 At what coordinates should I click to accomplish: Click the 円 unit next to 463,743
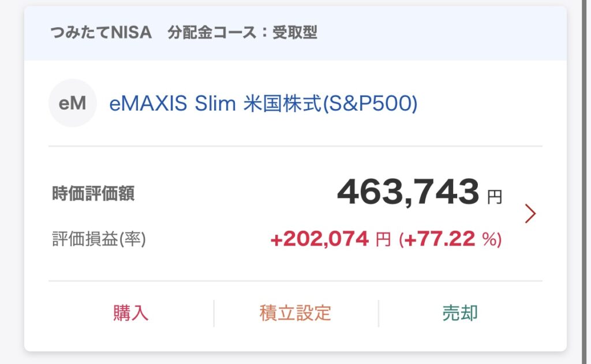click(495, 197)
